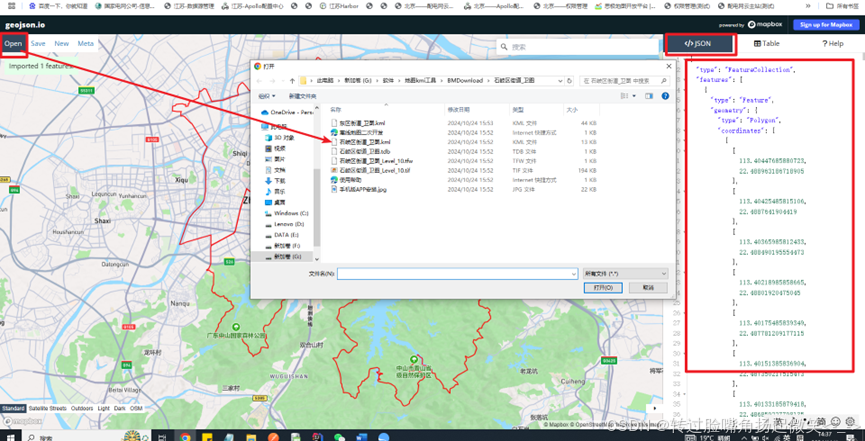865x441 pixels.
Task: Expand the address path history dropdown
Action: [x=560, y=81]
